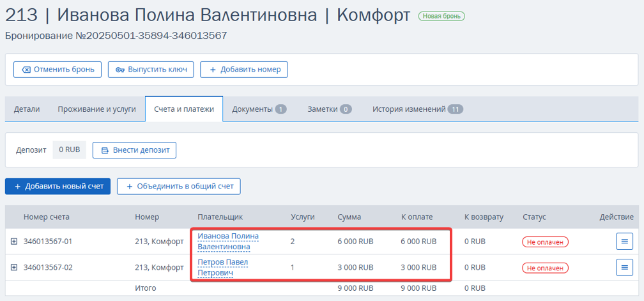Click Добавить новый счет button

(x=58, y=187)
